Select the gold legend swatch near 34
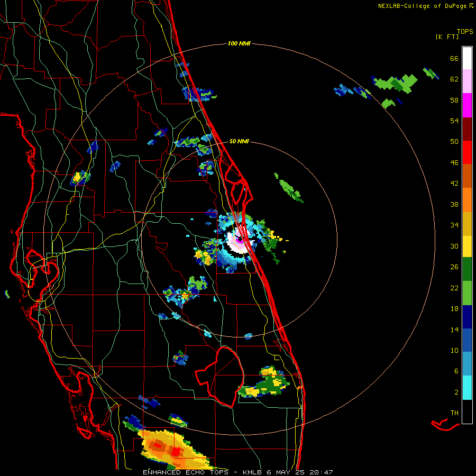 [x=467, y=223]
